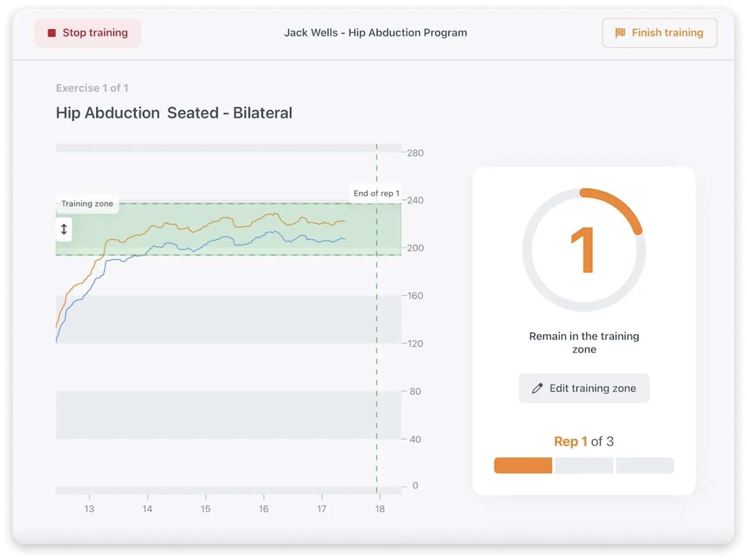Open the Edit training zone dialog

click(584, 388)
